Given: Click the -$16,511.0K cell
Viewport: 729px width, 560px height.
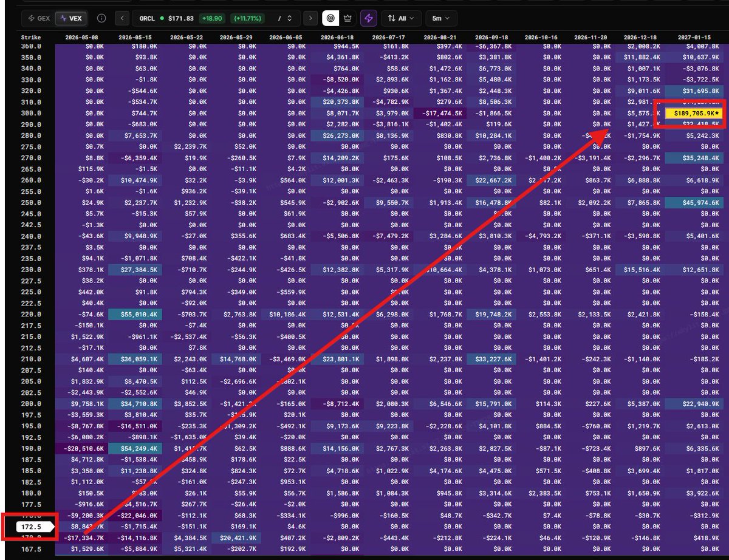Looking at the screenshot, I should [x=135, y=426].
